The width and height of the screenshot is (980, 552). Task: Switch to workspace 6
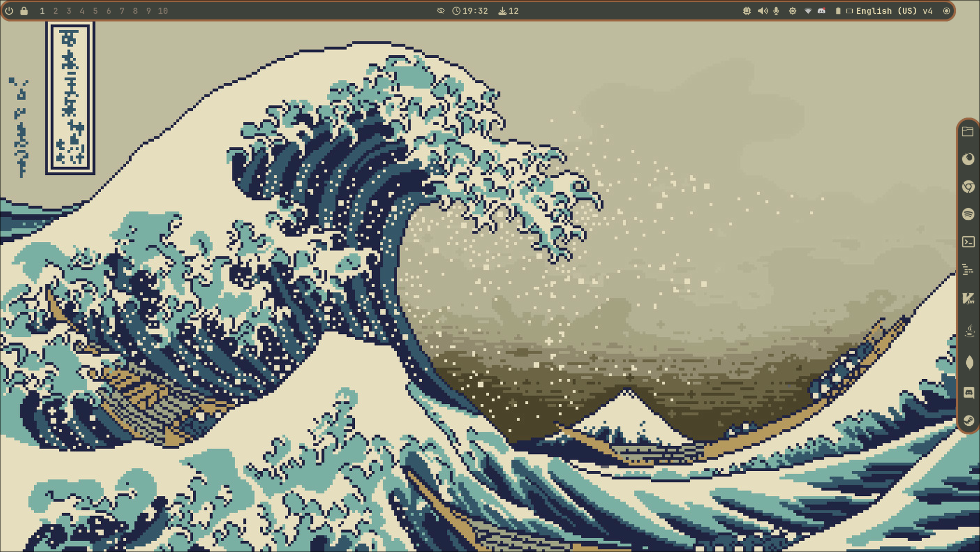click(108, 11)
